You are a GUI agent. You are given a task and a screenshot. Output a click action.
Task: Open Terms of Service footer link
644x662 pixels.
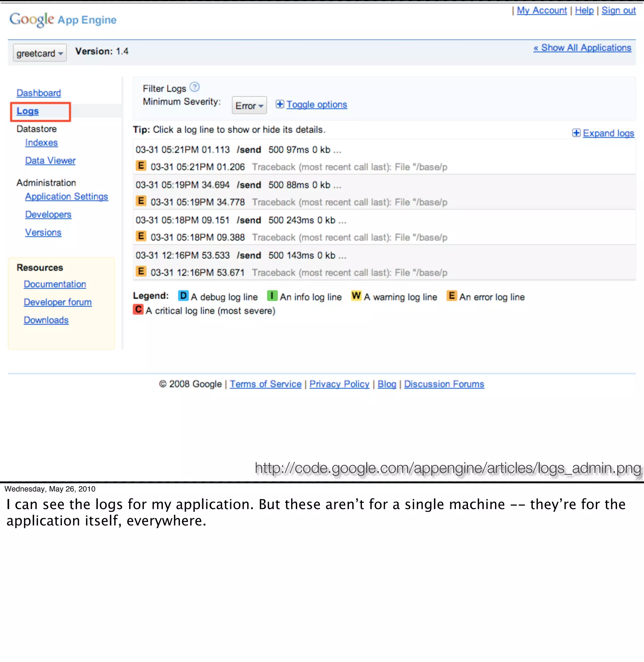(x=265, y=384)
